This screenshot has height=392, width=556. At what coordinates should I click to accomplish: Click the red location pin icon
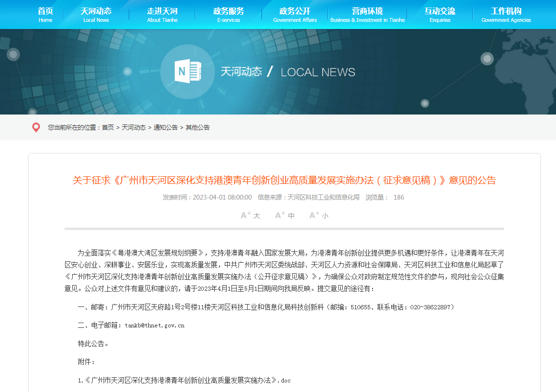pyautogui.click(x=36, y=127)
